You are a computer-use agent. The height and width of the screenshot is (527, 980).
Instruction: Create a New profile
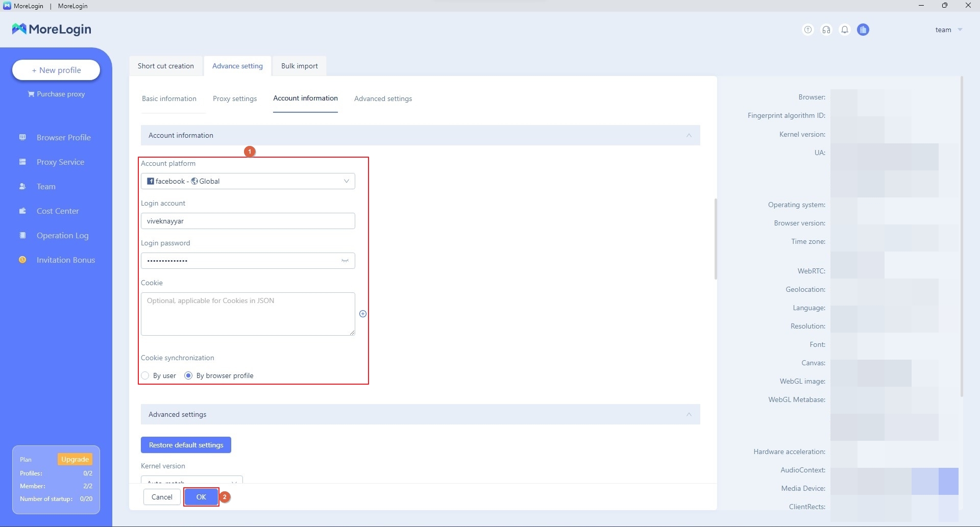coord(56,70)
